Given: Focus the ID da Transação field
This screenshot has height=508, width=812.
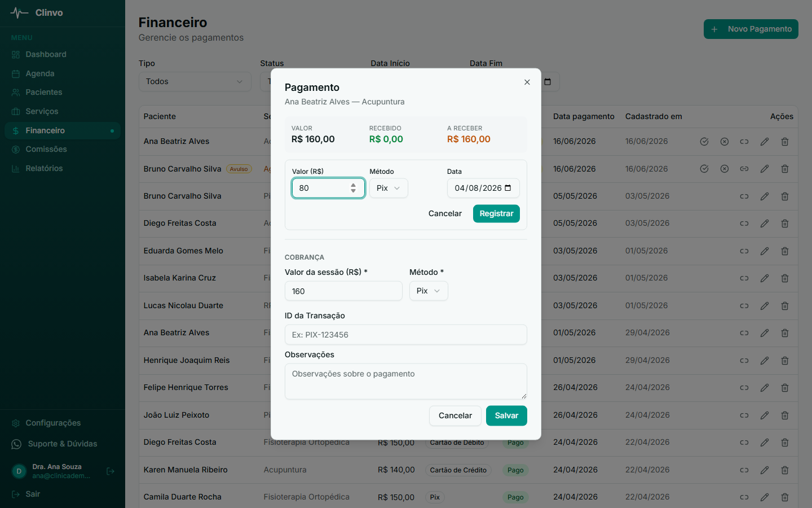Looking at the screenshot, I should (x=406, y=335).
